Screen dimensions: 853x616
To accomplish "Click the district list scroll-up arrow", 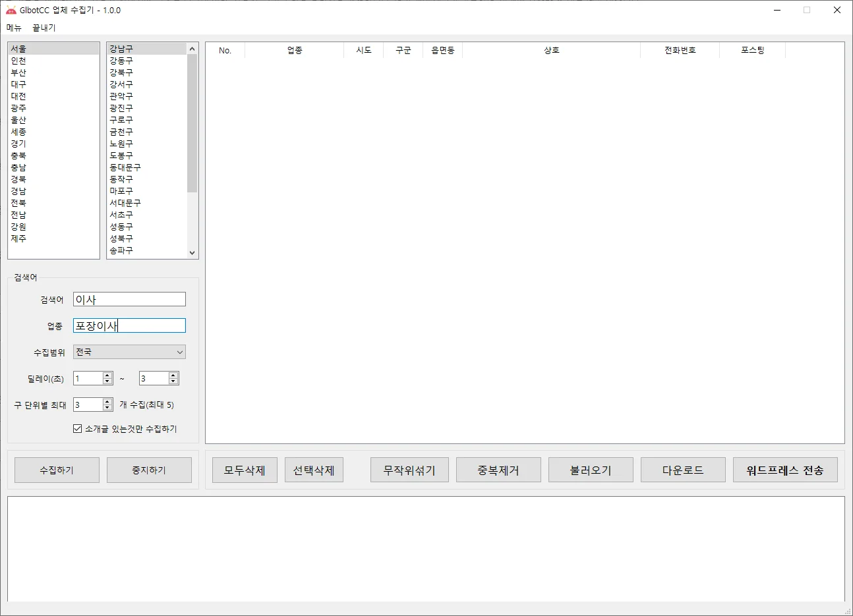I will (x=192, y=49).
